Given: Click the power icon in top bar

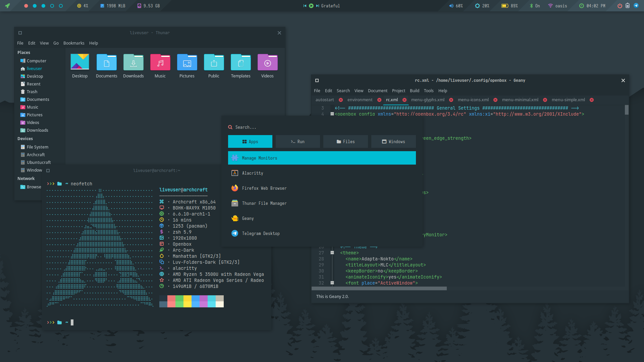Looking at the screenshot, I should point(620,6).
